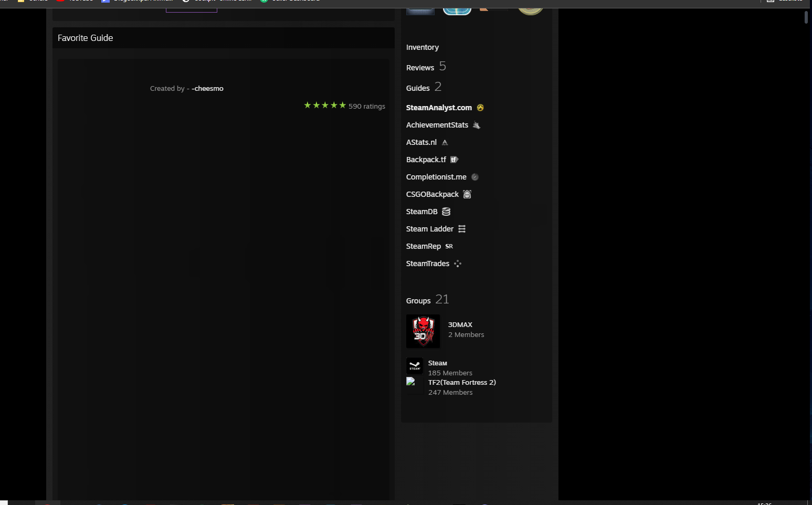Screen dimensions: 812x505
Task: Open the Steam group logo avatar
Action: point(415,366)
